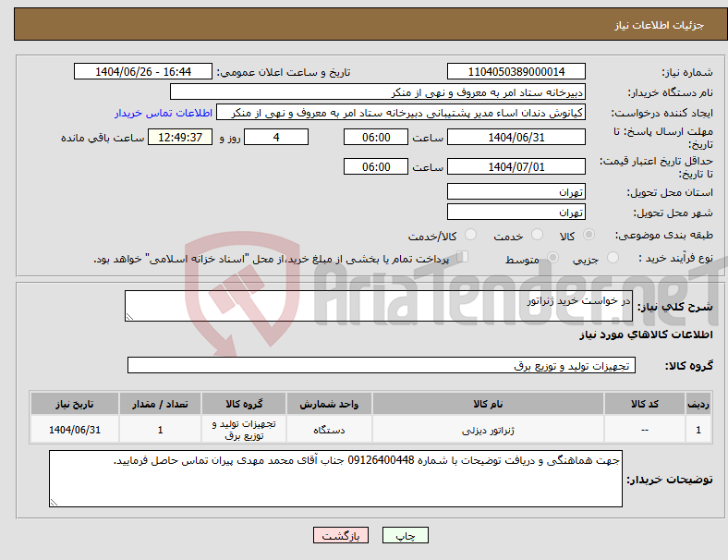Select the جزیی purchase type radio

pos(613,257)
